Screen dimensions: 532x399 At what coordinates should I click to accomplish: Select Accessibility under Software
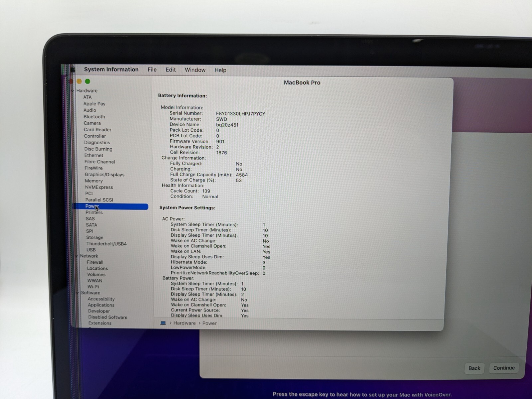(101, 299)
